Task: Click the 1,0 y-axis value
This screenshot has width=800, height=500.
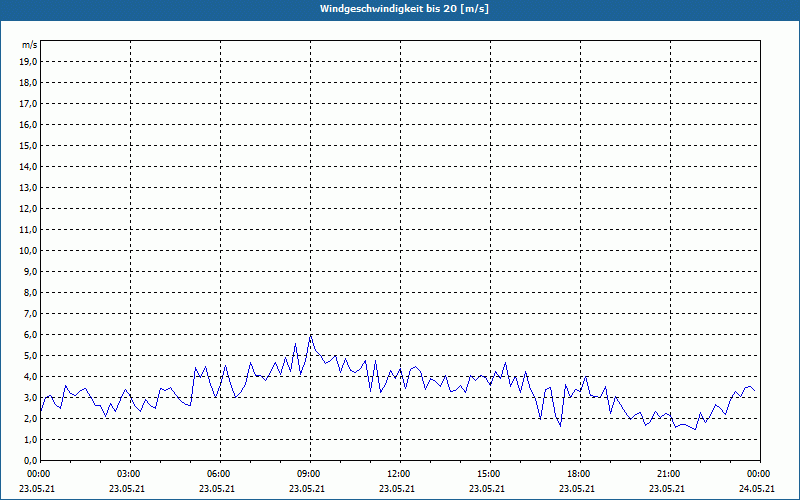Action: 31,439
